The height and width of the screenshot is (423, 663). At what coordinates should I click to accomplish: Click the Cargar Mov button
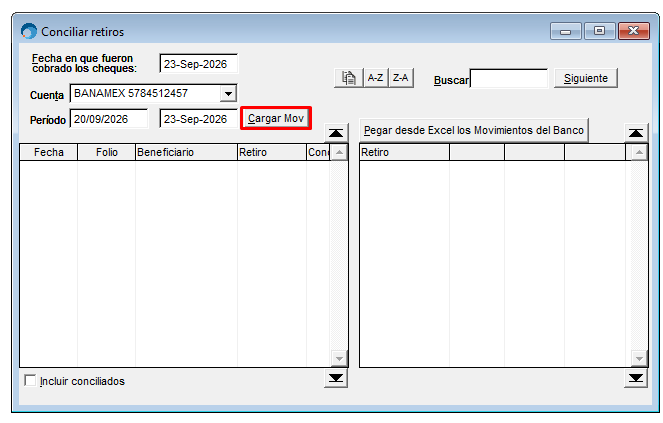[276, 118]
